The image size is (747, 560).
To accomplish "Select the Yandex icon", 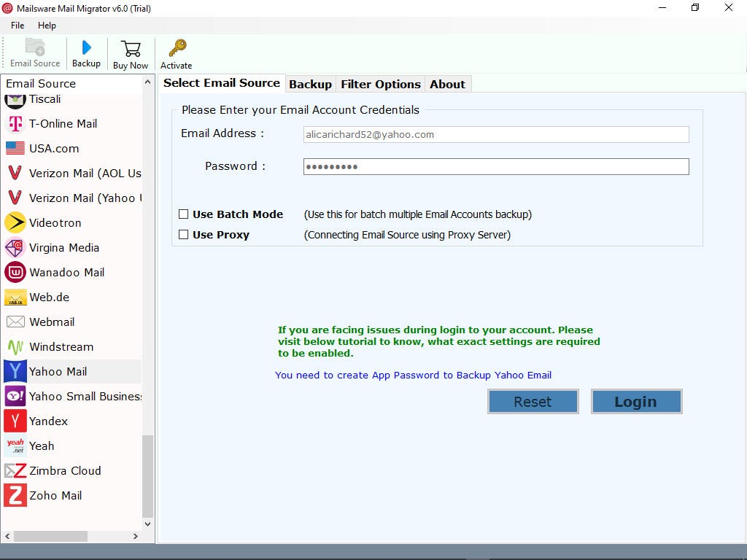I will click(x=15, y=421).
